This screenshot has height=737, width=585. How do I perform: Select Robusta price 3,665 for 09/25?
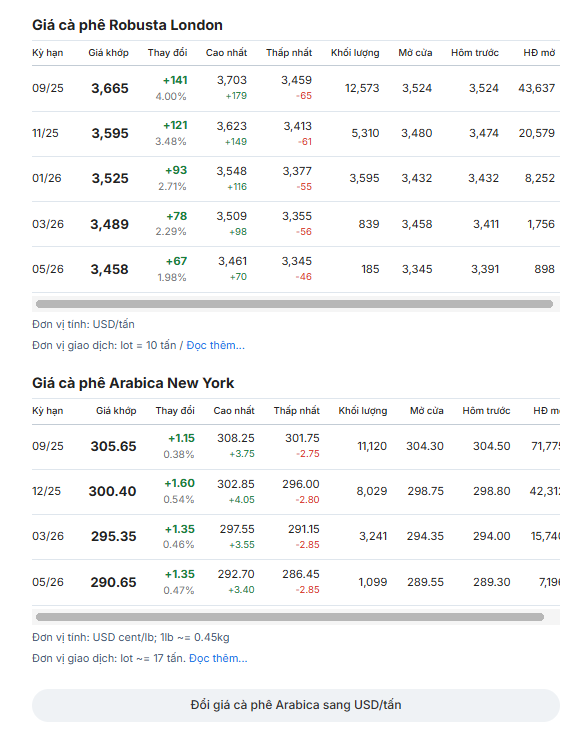[109, 88]
